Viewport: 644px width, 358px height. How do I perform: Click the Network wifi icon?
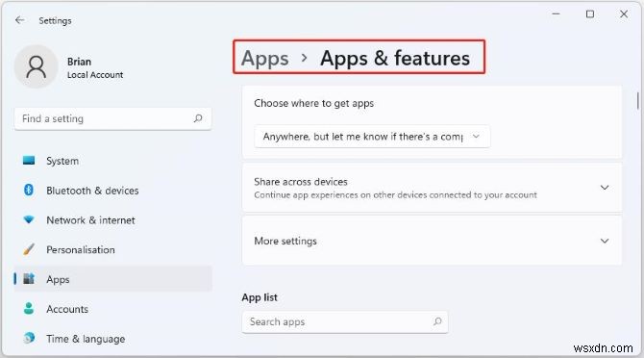pyautogui.click(x=29, y=219)
